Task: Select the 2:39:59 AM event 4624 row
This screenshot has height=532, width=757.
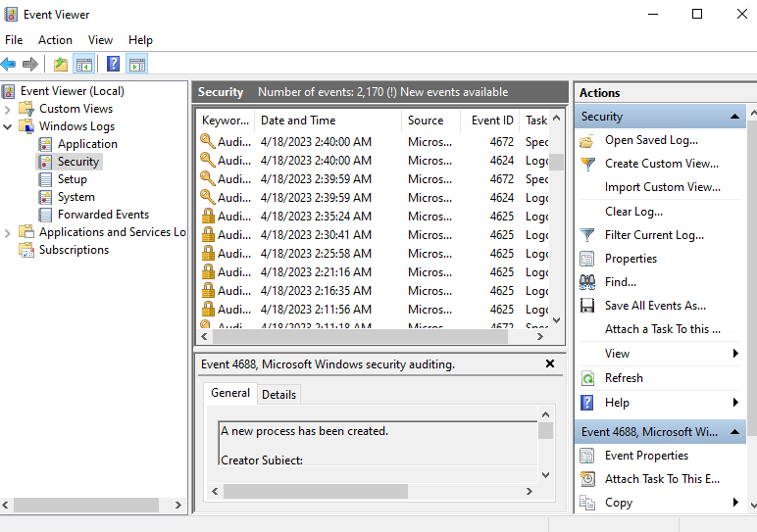Action: pyautogui.click(x=374, y=198)
